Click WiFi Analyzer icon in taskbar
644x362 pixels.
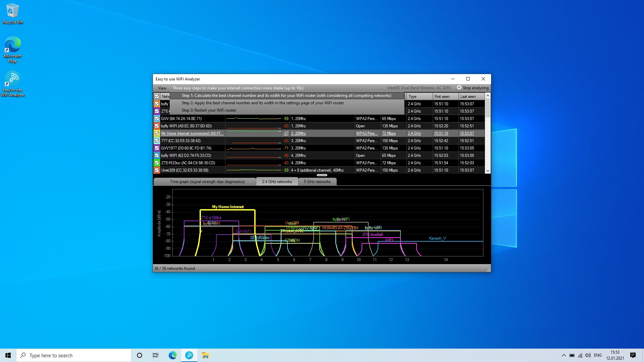(x=189, y=355)
